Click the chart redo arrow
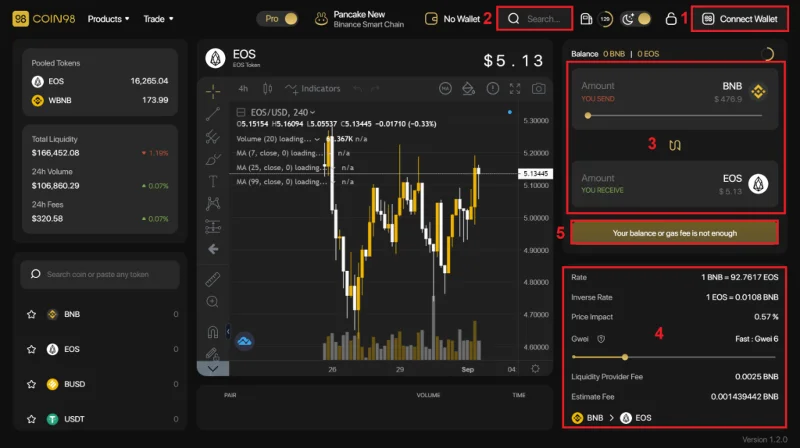The image size is (800, 448). pyautogui.click(x=375, y=89)
